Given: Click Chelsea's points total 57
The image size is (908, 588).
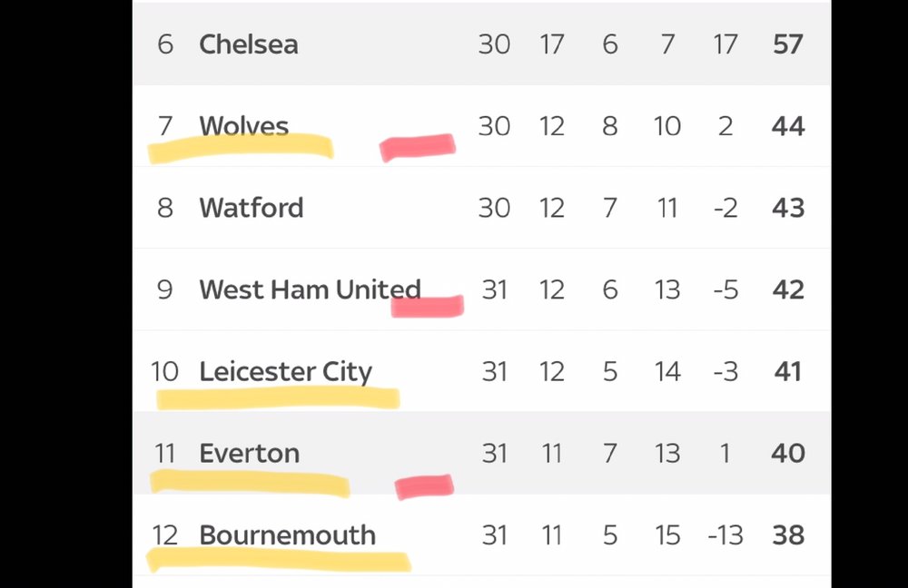Looking at the screenshot, I should coord(787,44).
